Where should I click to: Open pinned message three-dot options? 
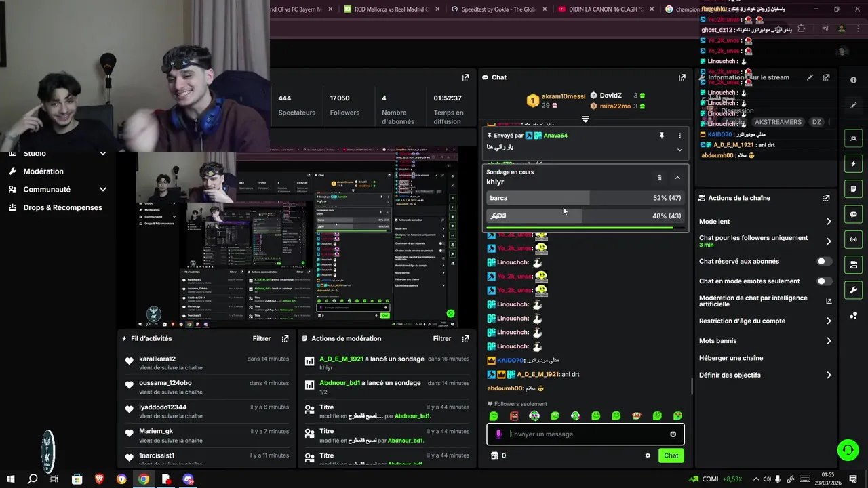(x=679, y=136)
